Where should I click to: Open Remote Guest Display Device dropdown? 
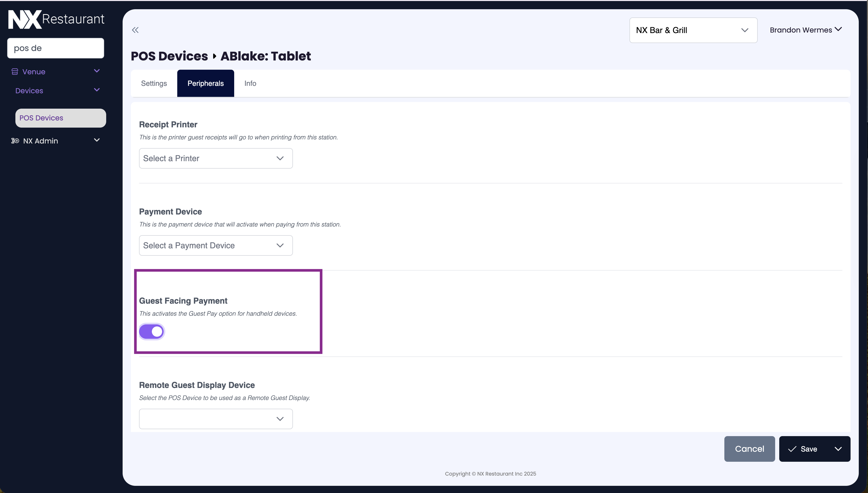pos(215,419)
